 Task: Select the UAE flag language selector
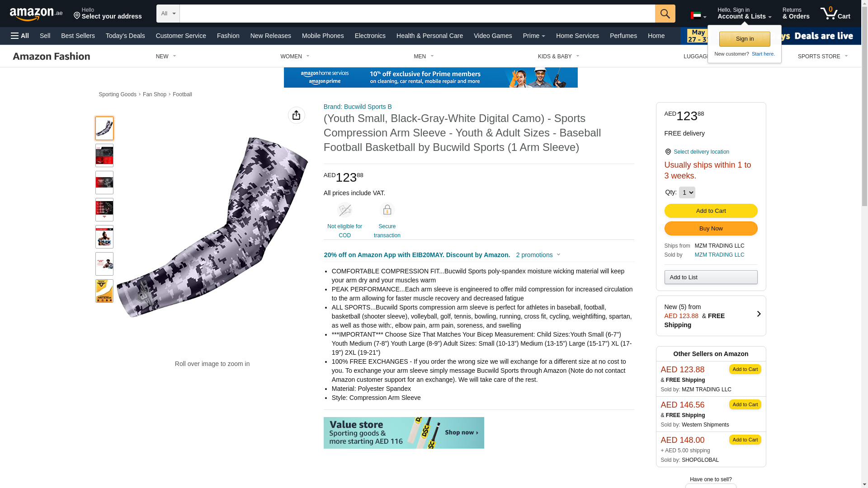(698, 16)
